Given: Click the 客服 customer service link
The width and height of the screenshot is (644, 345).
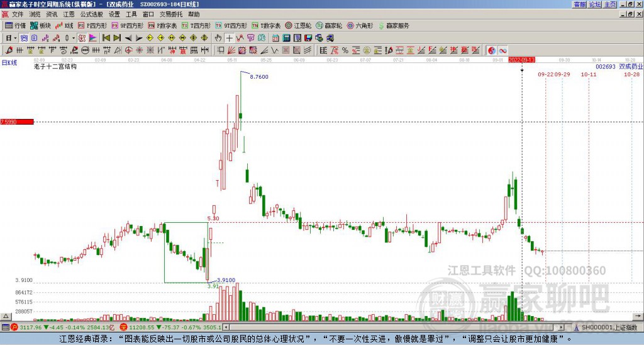Looking at the screenshot, I should tap(579, 4).
